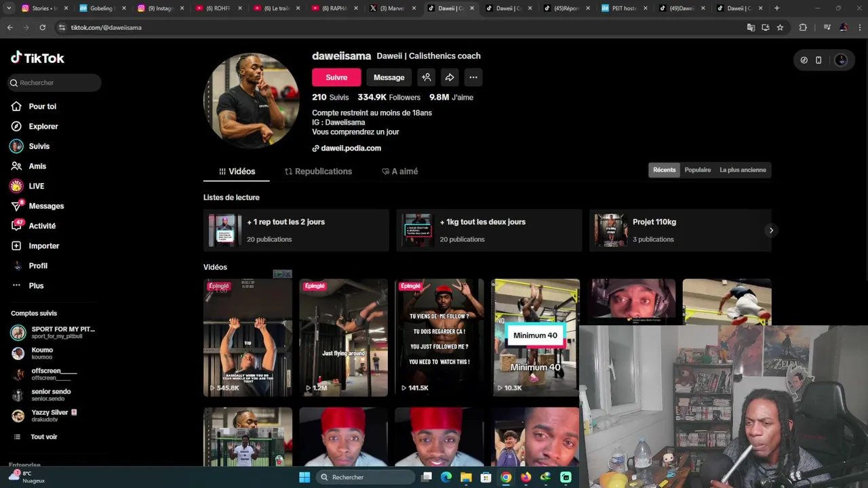Select the Populaire sort option
Viewport: 868px width, 488px height.
pos(698,170)
